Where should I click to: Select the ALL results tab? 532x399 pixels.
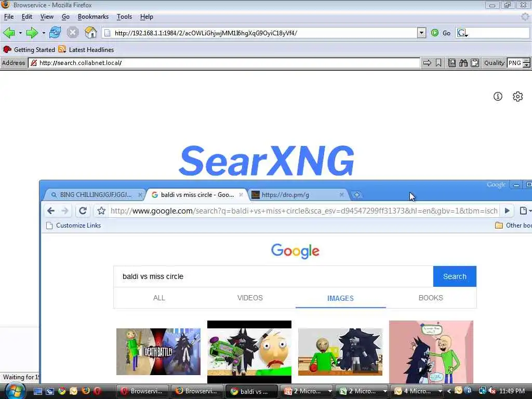pos(159,298)
